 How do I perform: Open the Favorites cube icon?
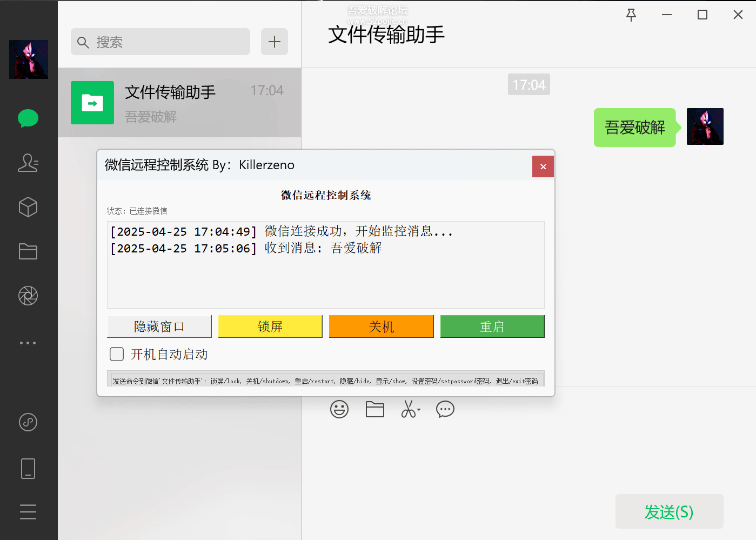point(28,207)
